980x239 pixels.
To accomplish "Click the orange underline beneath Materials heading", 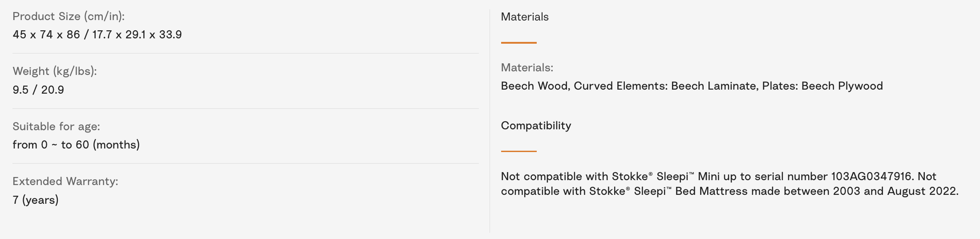I will pyautogui.click(x=518, y=43).
